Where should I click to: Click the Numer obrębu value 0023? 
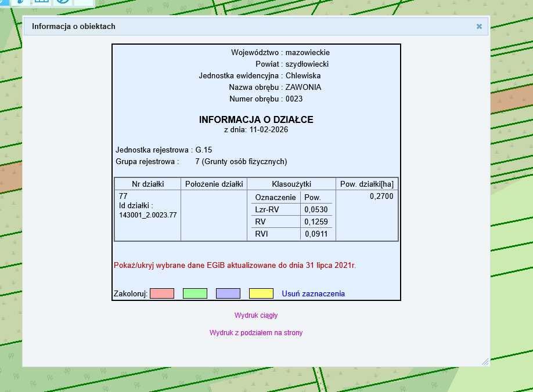click(294, 99)
